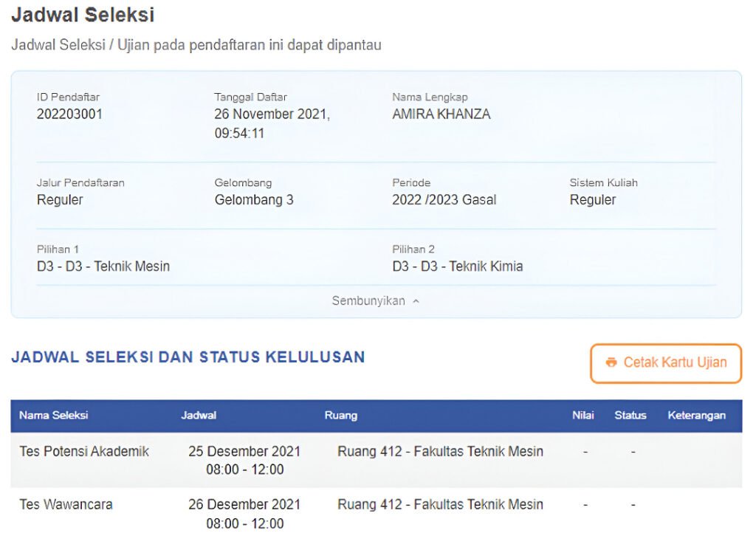
Task: Select the Tes Wawancara row
Action: (66, 505)
